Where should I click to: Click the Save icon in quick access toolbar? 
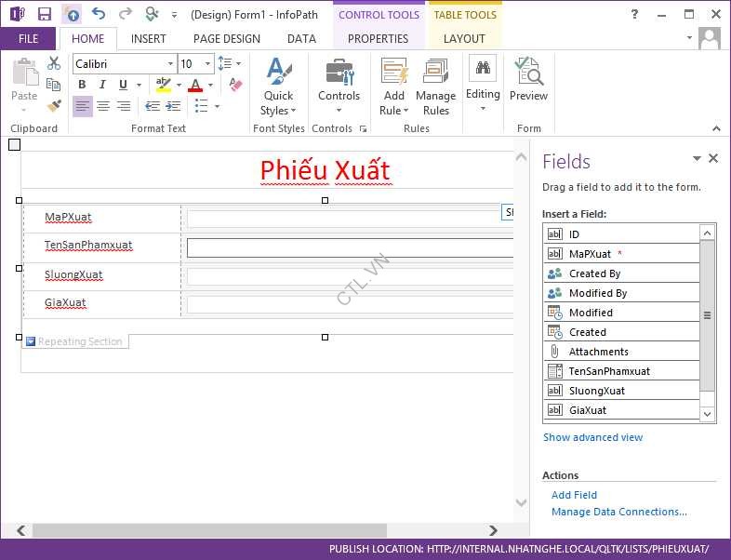click(44, 15)
